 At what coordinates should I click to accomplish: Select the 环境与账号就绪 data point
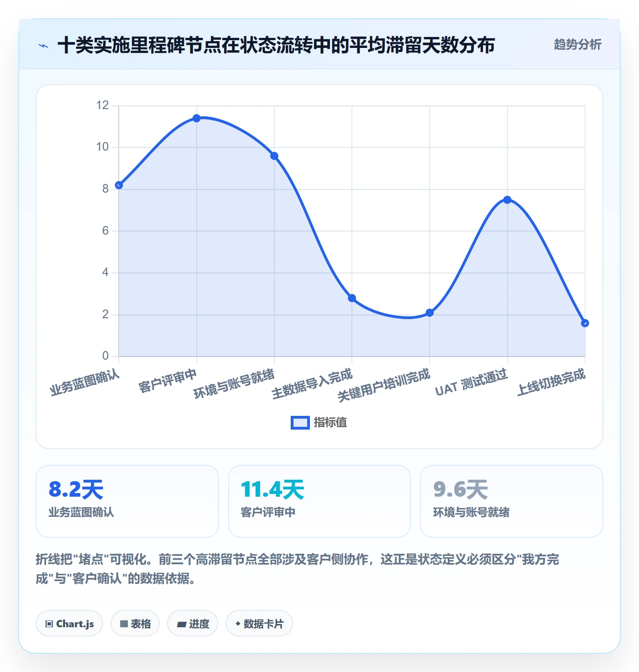pos(274,156)
